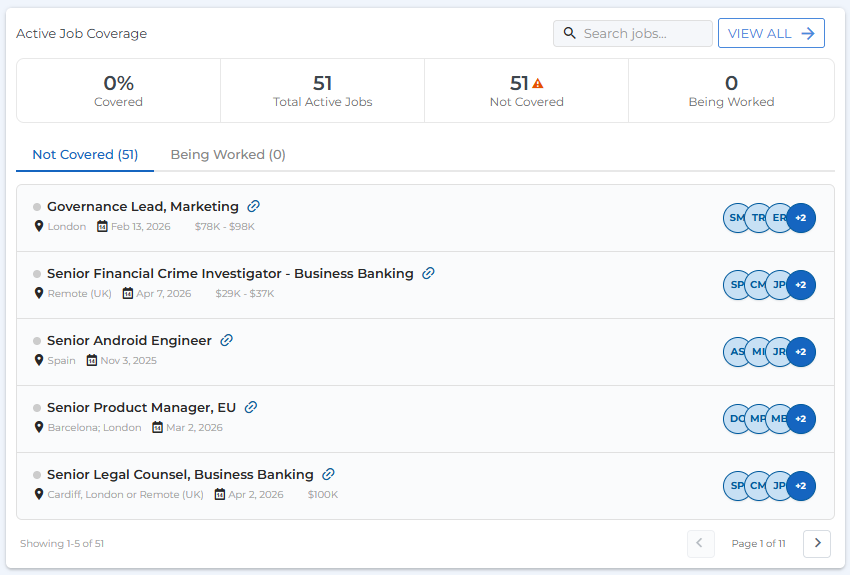Click the 0 Being Worked stat card
This screenshot has width=850, height=575.
(x=731, y=91)
